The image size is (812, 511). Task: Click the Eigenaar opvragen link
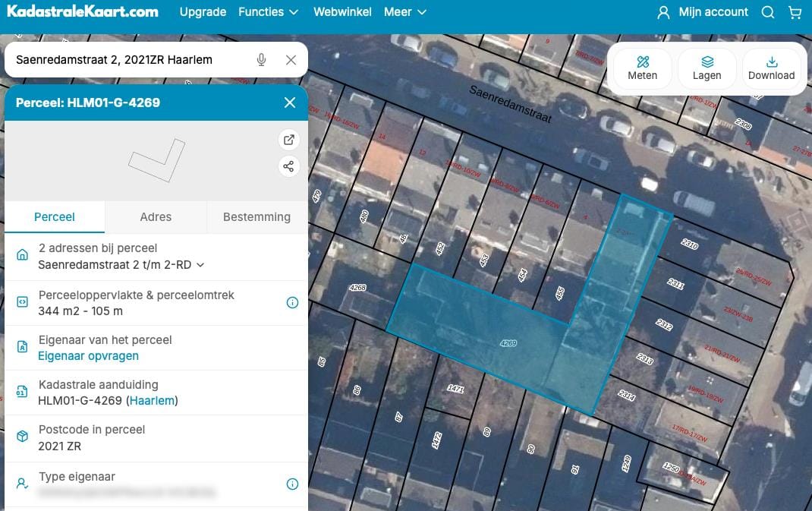click(x=88, y=356)
